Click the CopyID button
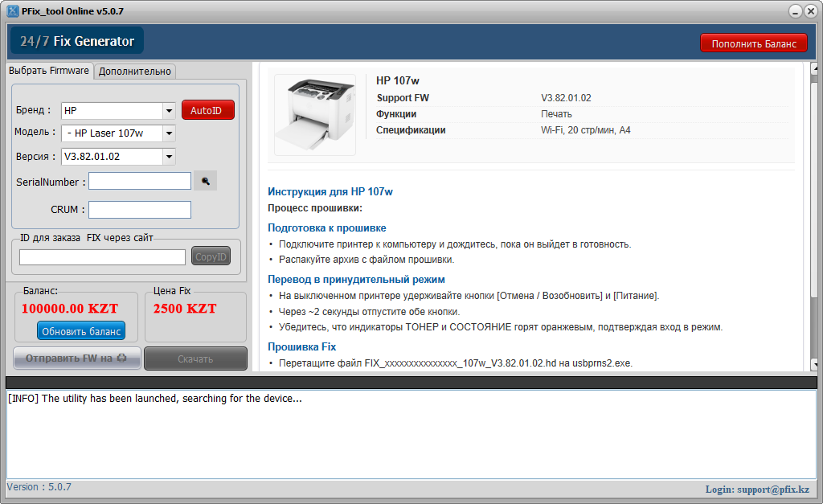The image size is (823, 504). pyautogui.click(x=211, y=256)
